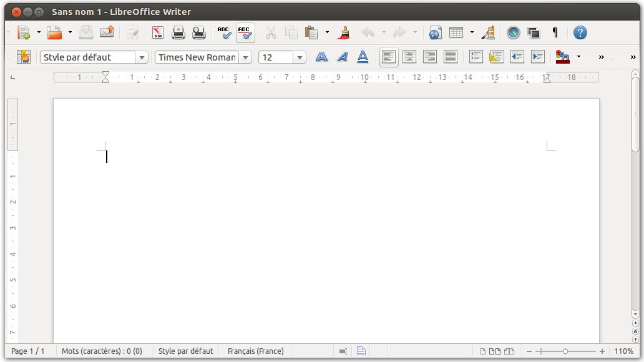Click the Save document icon
This screenshot has width=644, height=362.
click(86, 32)
